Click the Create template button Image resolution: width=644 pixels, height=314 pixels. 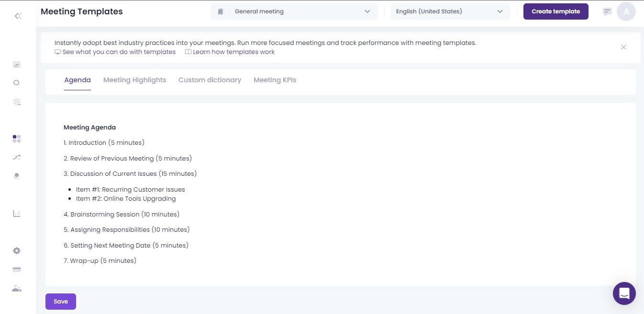[x=556, y=11]
